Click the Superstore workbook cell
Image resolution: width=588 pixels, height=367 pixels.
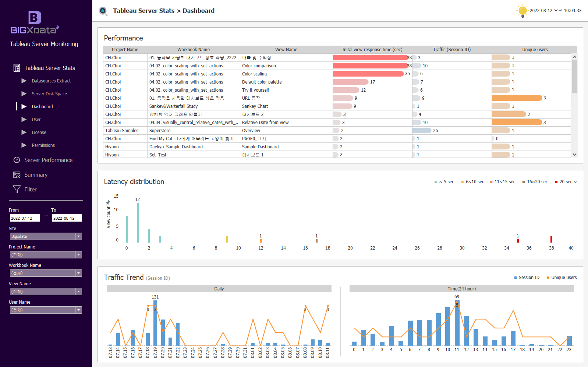(194, 131)
